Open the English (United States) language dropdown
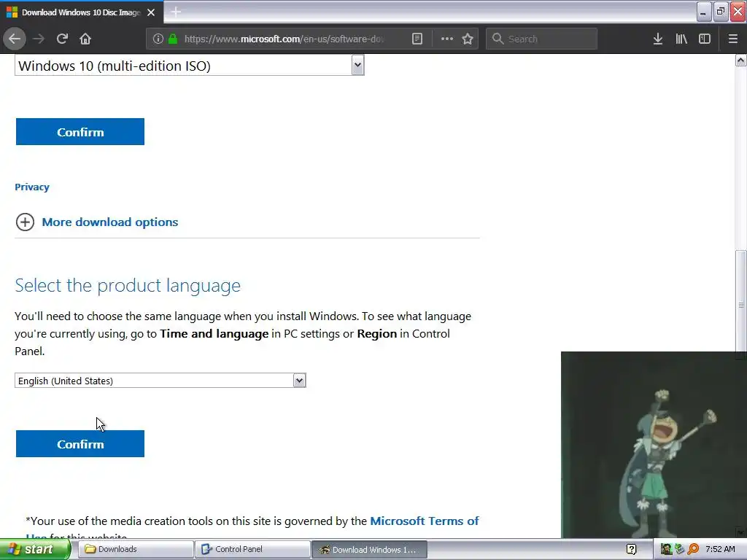 (x=160, y=381)
